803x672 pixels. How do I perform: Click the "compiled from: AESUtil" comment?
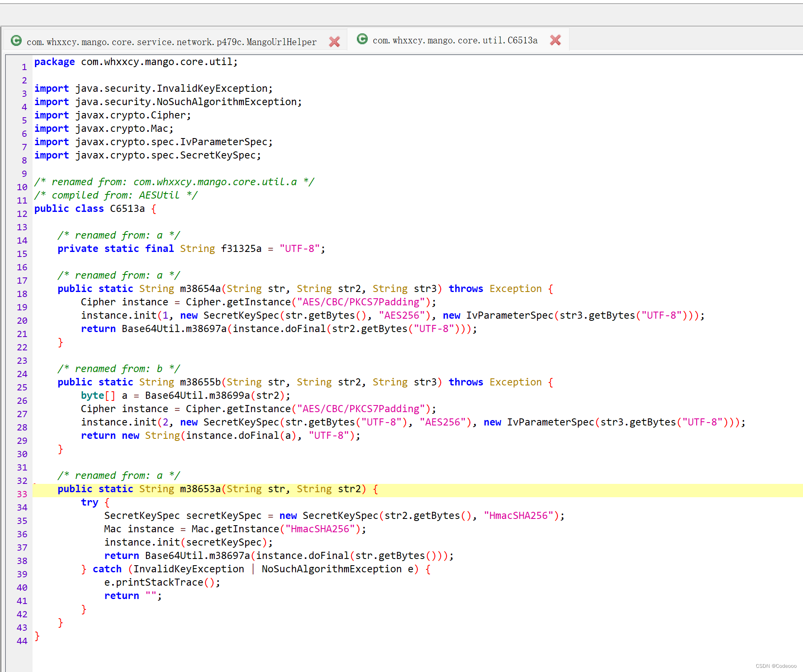(115, 195)
